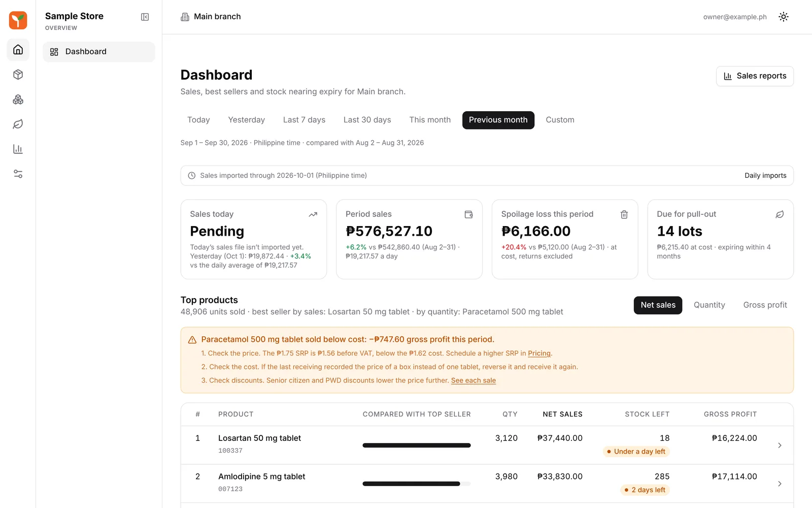Follow the Pricing link in the alert
Viewport: 812px width, 508px height.
point(539,354)
